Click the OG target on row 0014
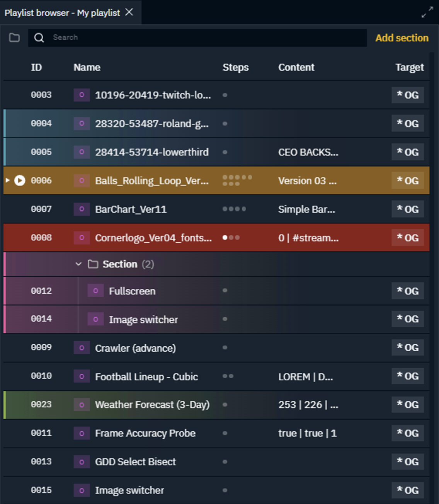The image size is (439, 504). (x=408, y=319)
